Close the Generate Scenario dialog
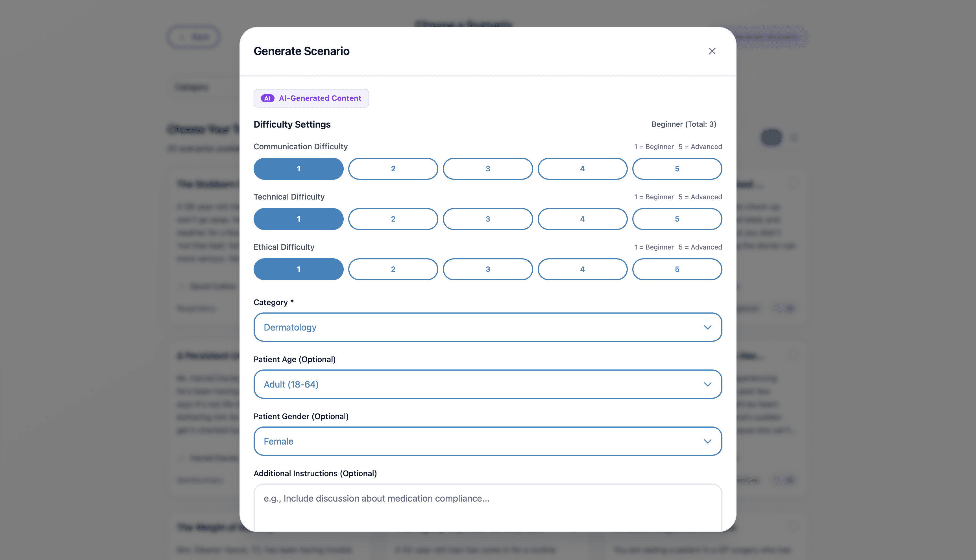This screenshot has height=560, width=976. pyautogui.click(x=712, y=51)
